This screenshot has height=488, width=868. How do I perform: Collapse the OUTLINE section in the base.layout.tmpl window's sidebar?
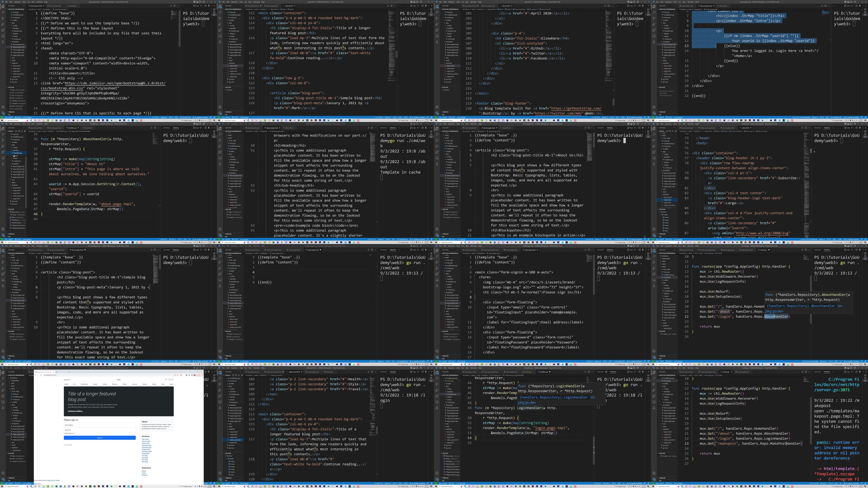point(11,88)
